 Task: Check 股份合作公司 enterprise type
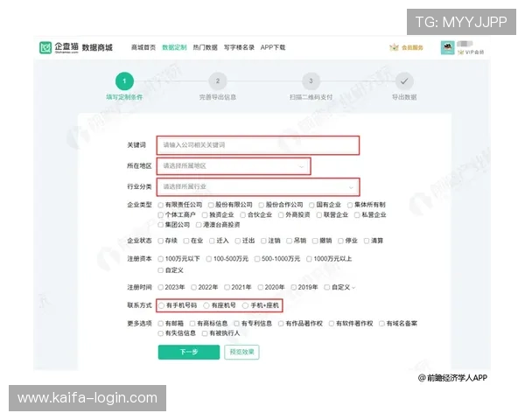pyautogui.click(x=261, y=205)
